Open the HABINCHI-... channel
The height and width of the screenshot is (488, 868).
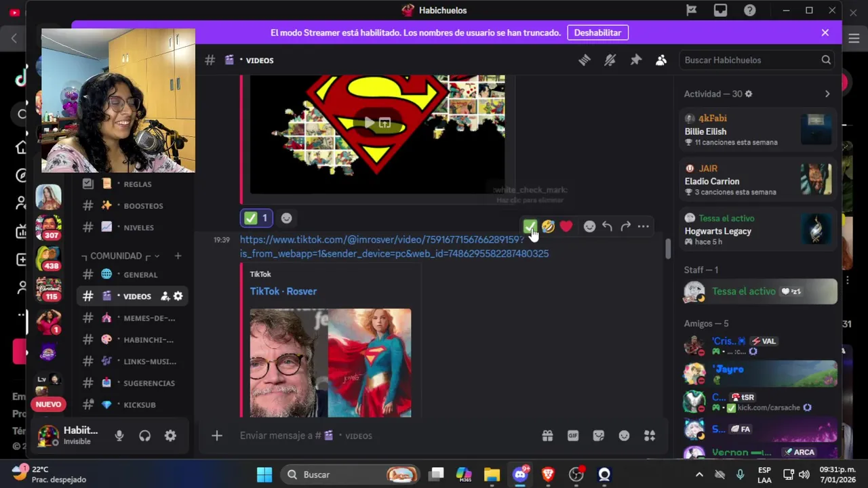(134, 340)
